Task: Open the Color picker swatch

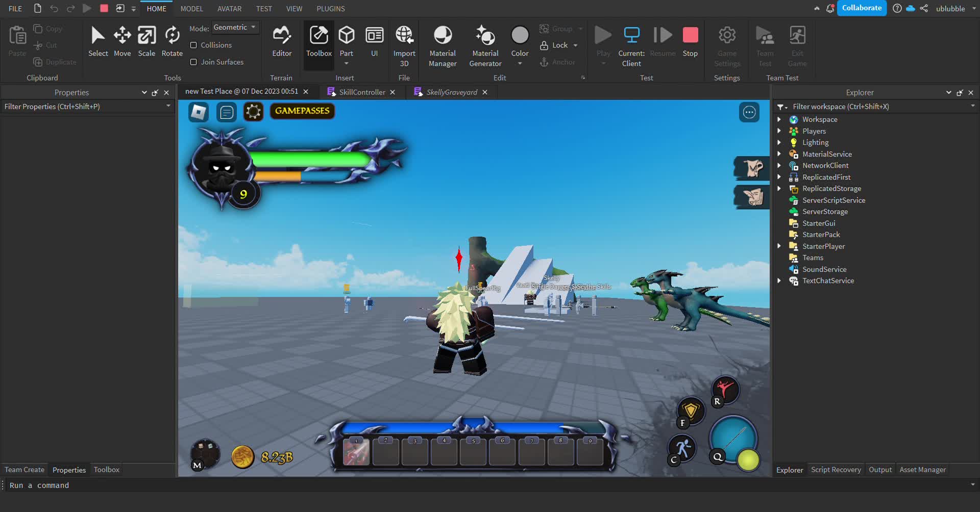Action: pos(520,36)
